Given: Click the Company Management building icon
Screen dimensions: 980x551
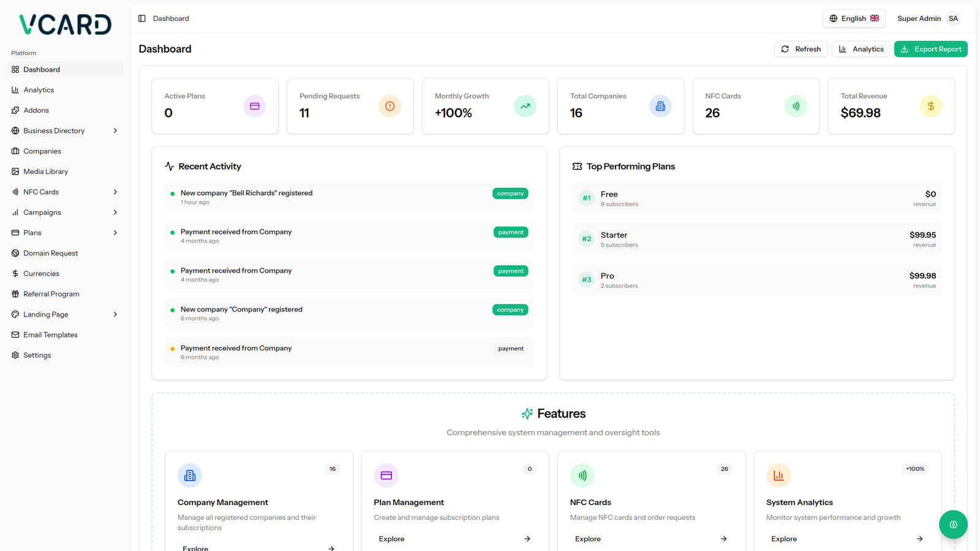Looking at the screenshot, I should point(190,475).
